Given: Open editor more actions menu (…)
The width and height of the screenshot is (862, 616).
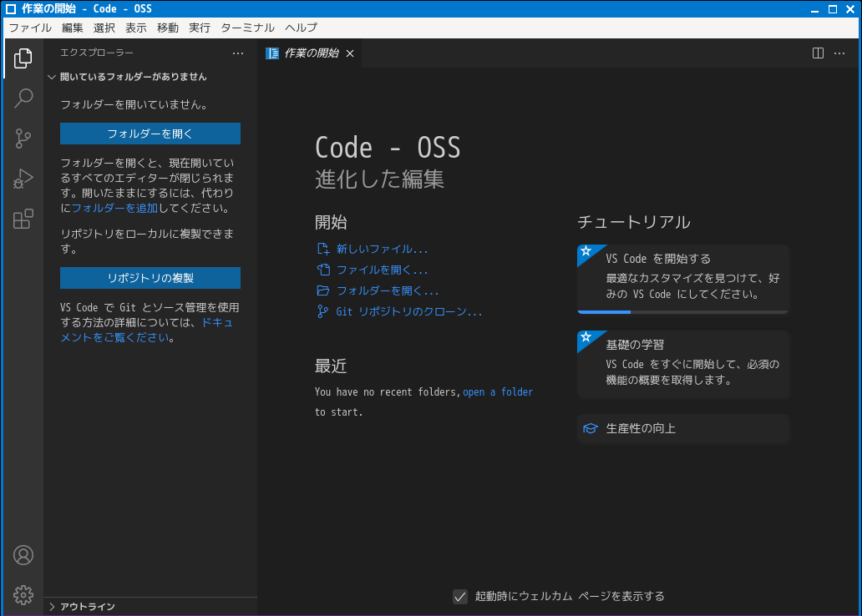Looking at the screenshot, I should [x=839, y=53].
